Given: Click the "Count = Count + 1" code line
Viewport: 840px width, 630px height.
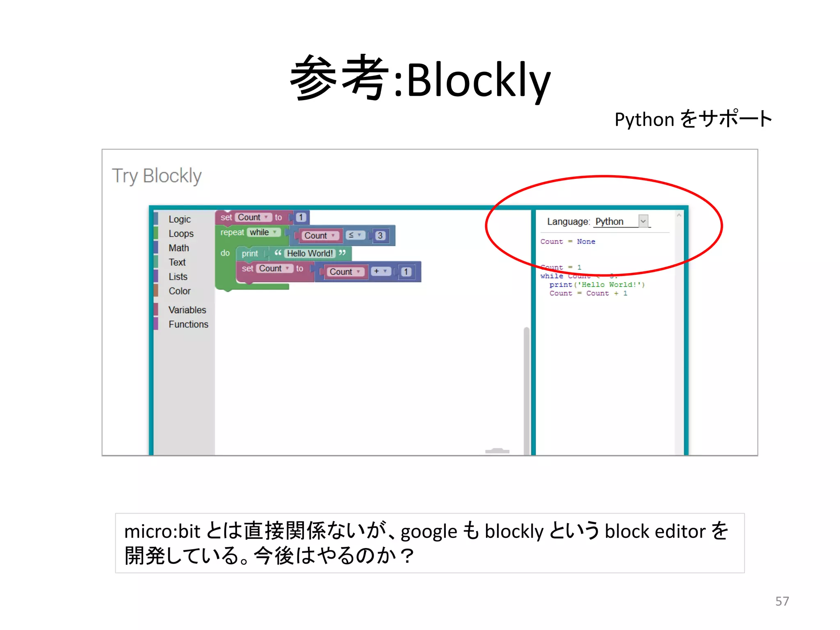Looking at the screenshot, I should 589,293.
